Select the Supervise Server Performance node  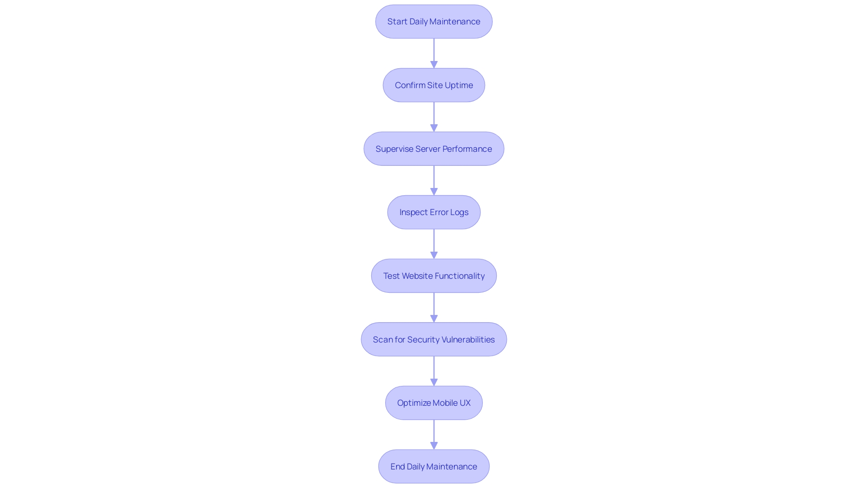pos(434,148)
